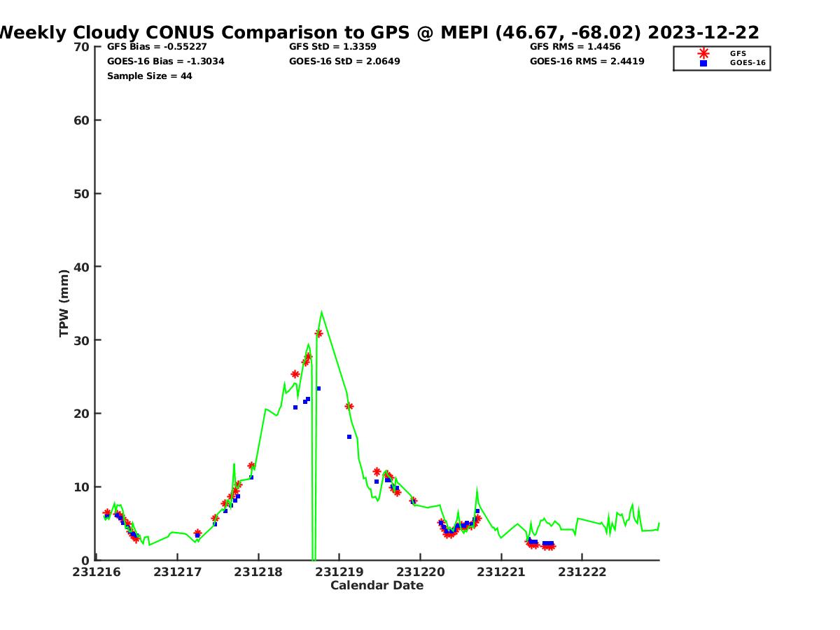Pick the GOES-16 square near 23 mm

click(318, 388)
